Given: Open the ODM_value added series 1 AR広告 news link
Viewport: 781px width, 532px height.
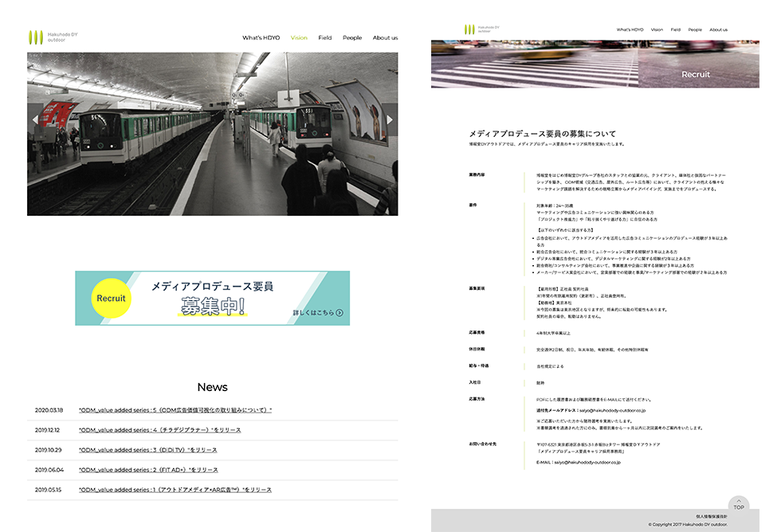Looking at the screenshot, I should click(175, 490).
